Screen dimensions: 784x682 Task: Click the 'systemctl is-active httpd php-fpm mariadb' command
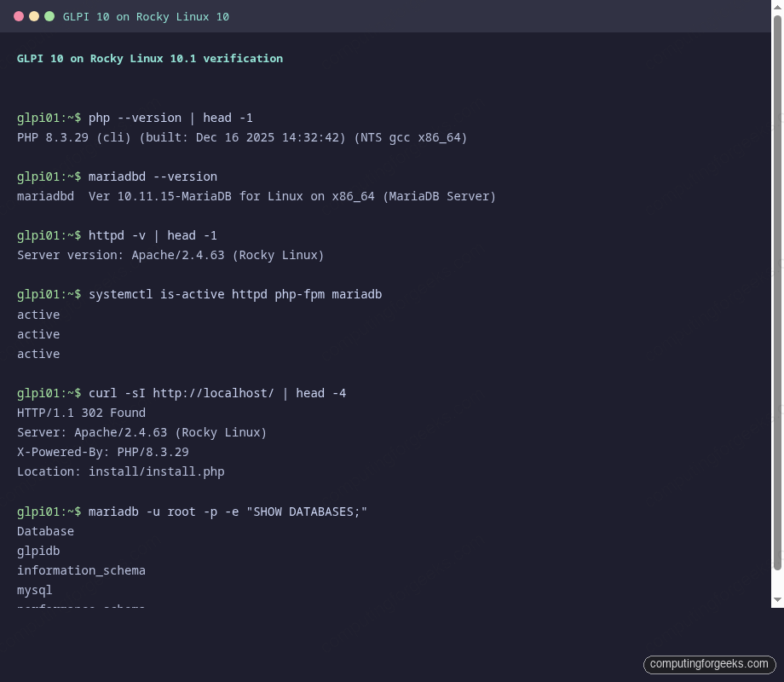pos(235,294)
